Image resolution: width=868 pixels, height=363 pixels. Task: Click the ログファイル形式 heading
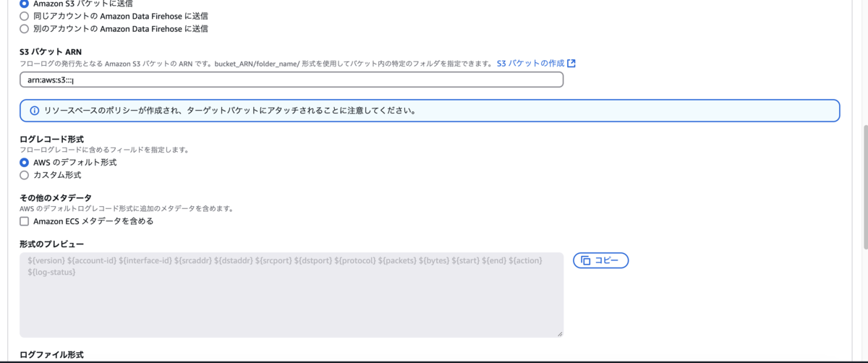click(51, 355)
